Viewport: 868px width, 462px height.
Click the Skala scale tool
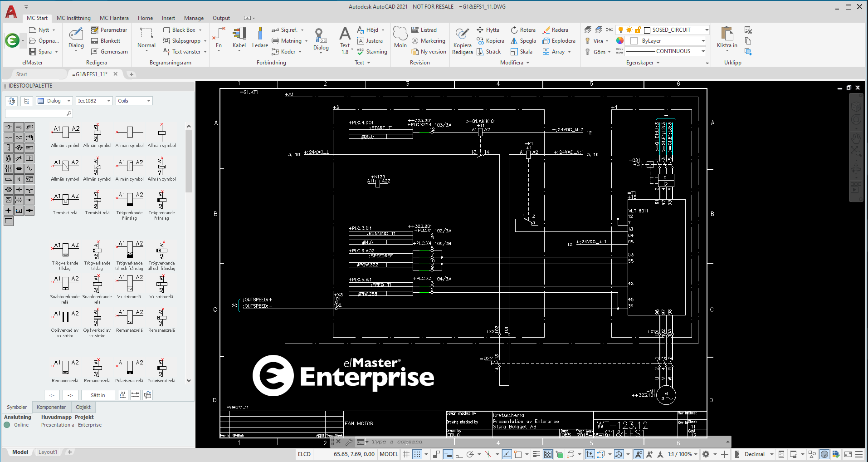tap(522, 52)
